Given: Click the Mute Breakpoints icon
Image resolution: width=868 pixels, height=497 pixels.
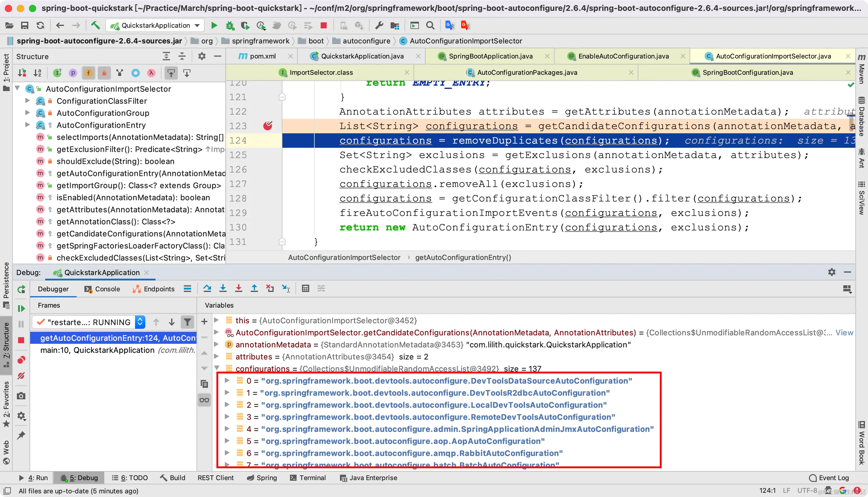Looking at the screenshot, I should (x=21, y=376).
